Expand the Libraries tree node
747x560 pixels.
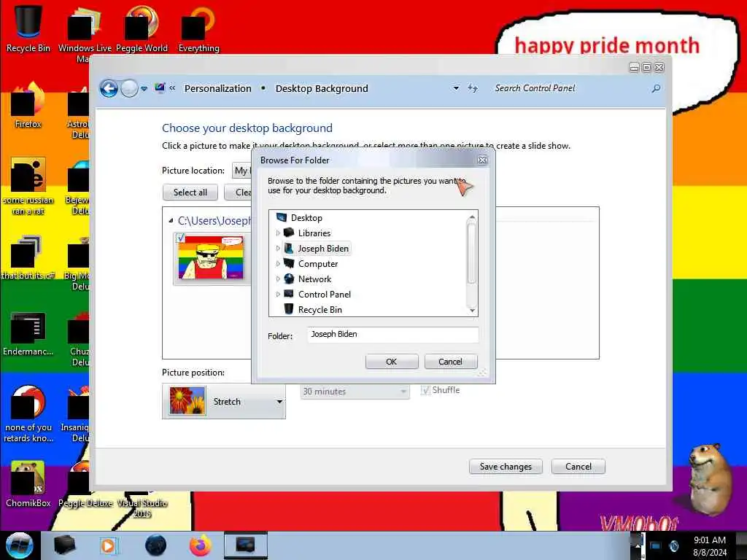tap(278, 233)
